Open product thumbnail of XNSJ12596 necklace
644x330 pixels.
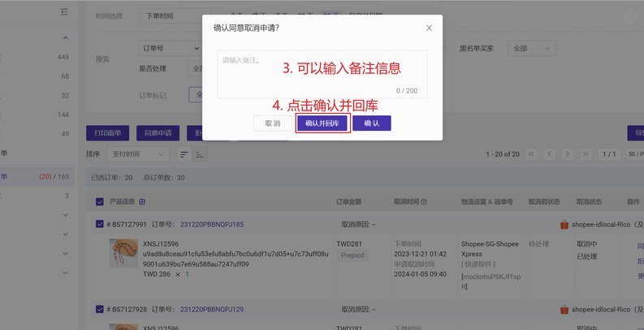click(123, 253)
